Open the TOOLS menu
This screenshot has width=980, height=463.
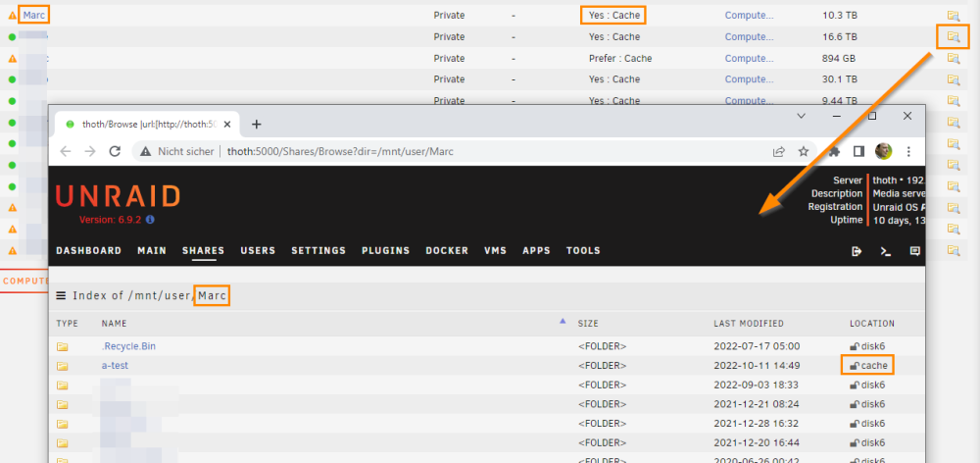point(583,250)
